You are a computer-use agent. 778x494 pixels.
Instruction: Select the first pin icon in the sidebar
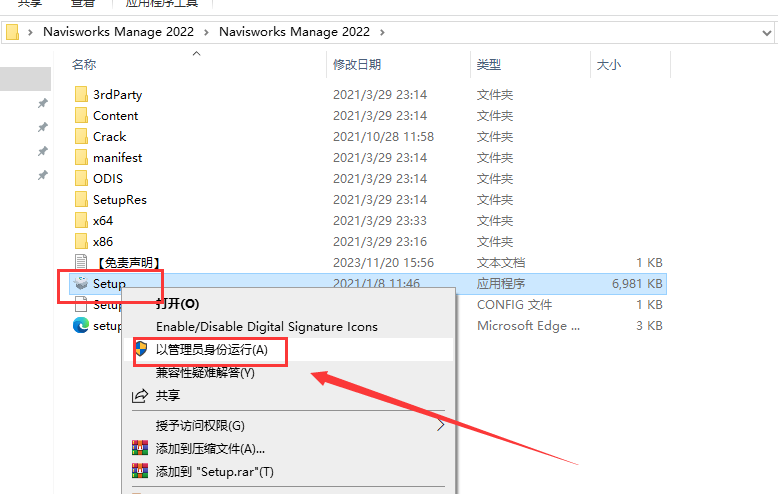(x=43, y=103)
